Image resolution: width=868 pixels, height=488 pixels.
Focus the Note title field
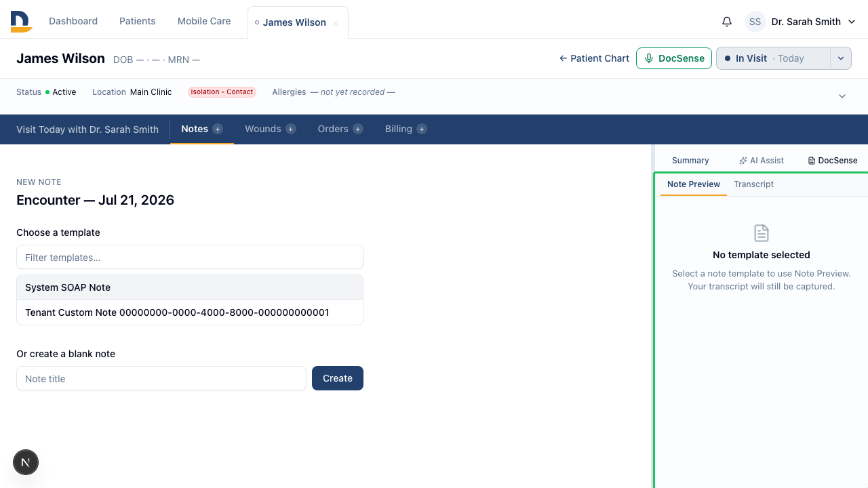click(x=161, y=378)
